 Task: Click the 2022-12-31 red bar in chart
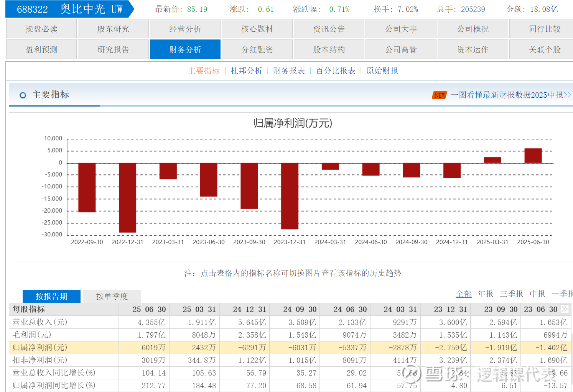click(x=127, y=197)
